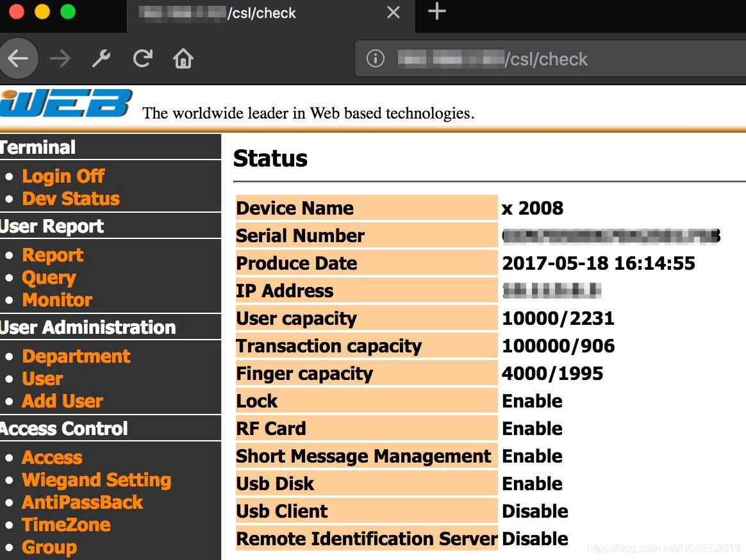Click the IP Address label cell

(367, 291)
